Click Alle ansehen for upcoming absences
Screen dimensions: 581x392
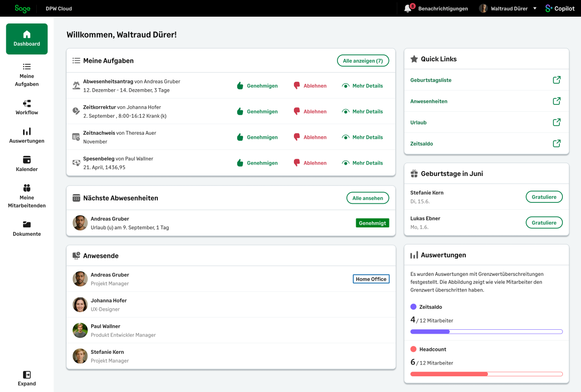367,198
